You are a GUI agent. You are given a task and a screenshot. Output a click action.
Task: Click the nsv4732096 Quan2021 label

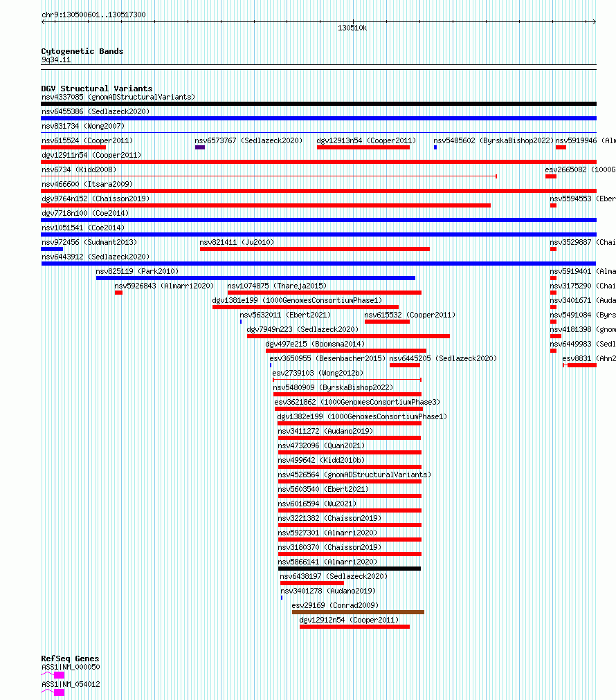pyautogui.click(x=321, y=445)
